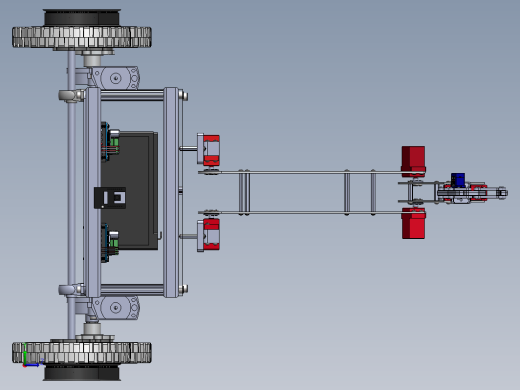The image size is (520, 390).
Task: Select the upper red block at arm end
Action: (413, 161)
